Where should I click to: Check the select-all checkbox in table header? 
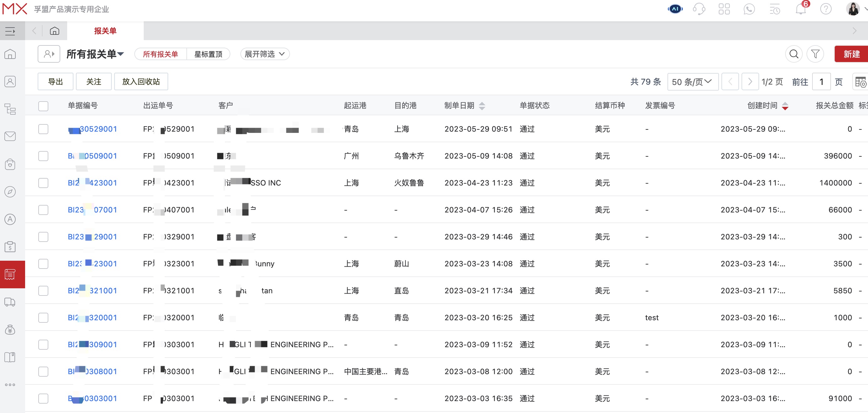coord(43,106)
